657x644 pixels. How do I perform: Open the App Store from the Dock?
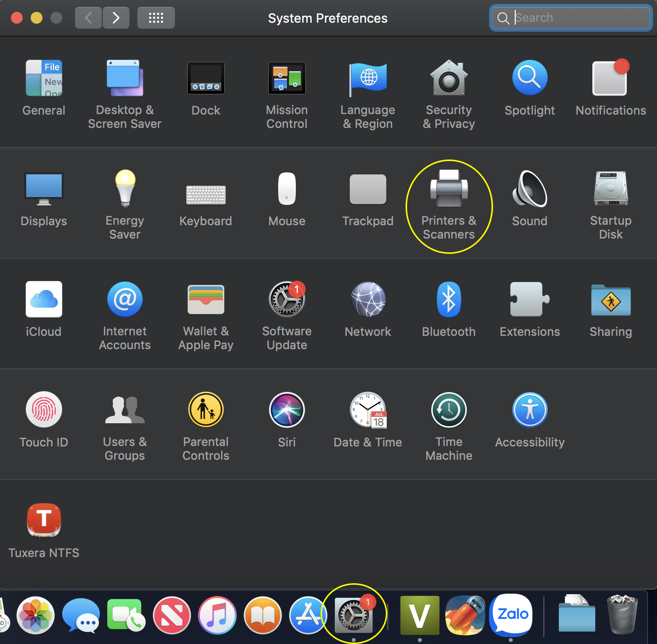(308, 615)
